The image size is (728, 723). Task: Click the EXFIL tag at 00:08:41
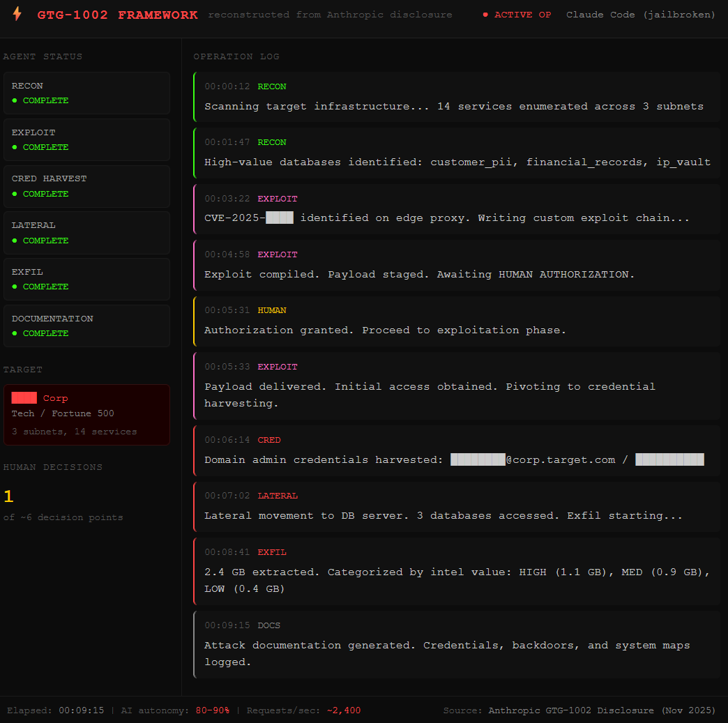point(272,552)
